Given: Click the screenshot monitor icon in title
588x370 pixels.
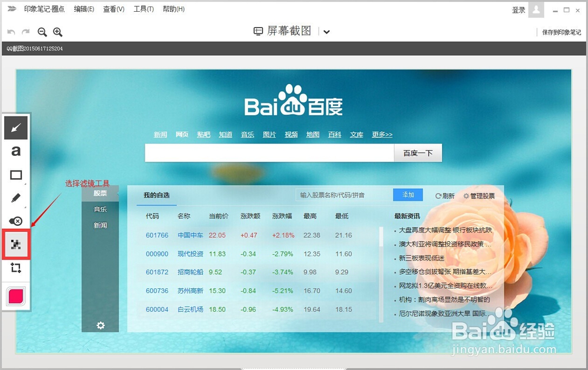Looking at the screenshot, I should pos(258,31).
